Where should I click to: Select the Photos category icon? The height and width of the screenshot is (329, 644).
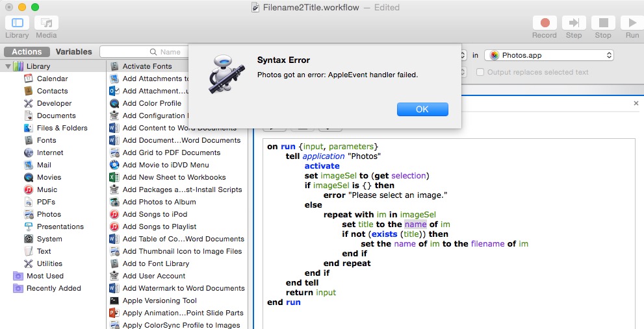(x=29, y=214)
